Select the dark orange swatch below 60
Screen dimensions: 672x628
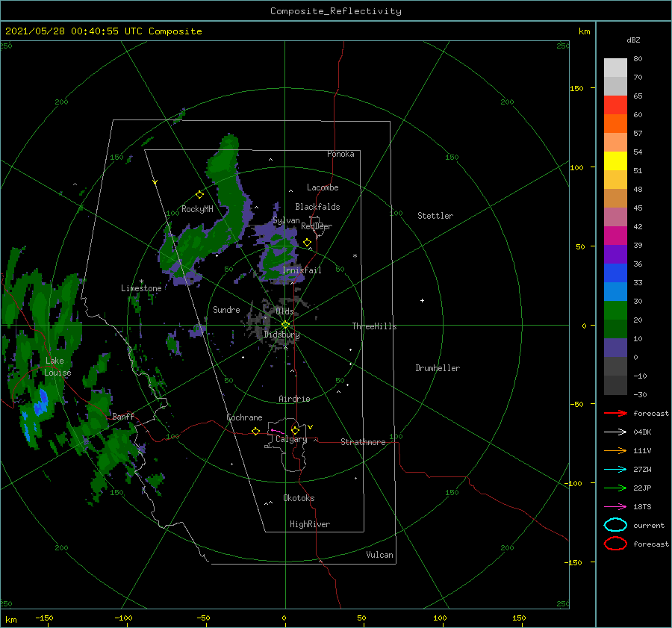click(615, 123)
